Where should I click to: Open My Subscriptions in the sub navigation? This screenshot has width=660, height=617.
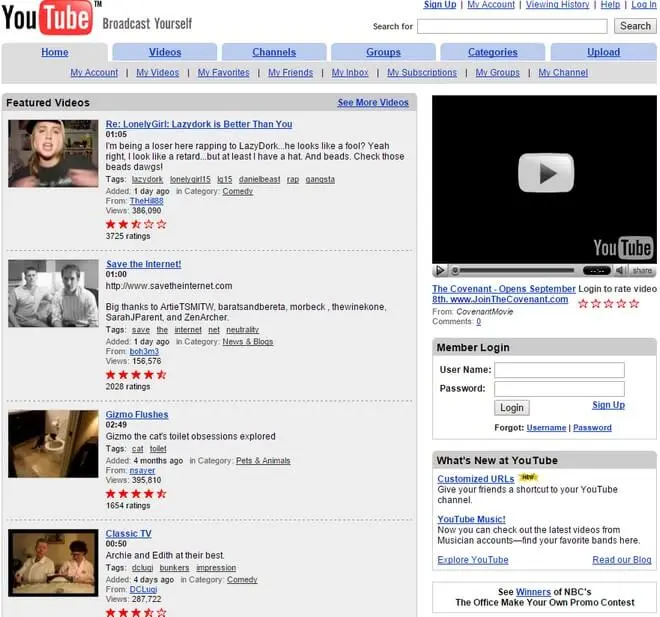(421, 73)
